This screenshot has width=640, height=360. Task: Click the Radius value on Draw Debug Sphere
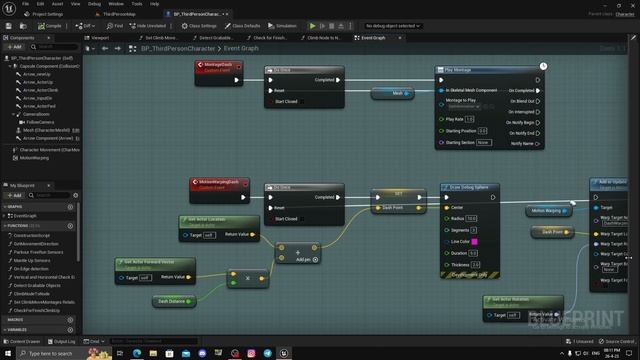tap(471, 218)
